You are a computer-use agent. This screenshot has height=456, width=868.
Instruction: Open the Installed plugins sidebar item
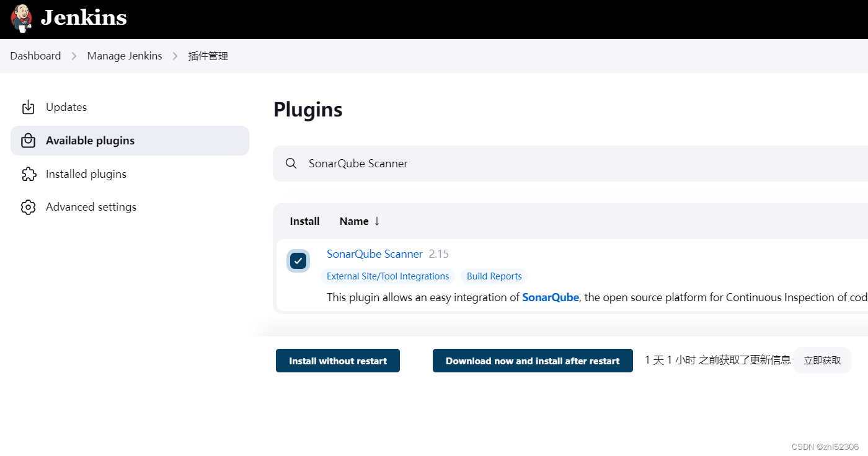pyautogui.click(x=130, y=174)
